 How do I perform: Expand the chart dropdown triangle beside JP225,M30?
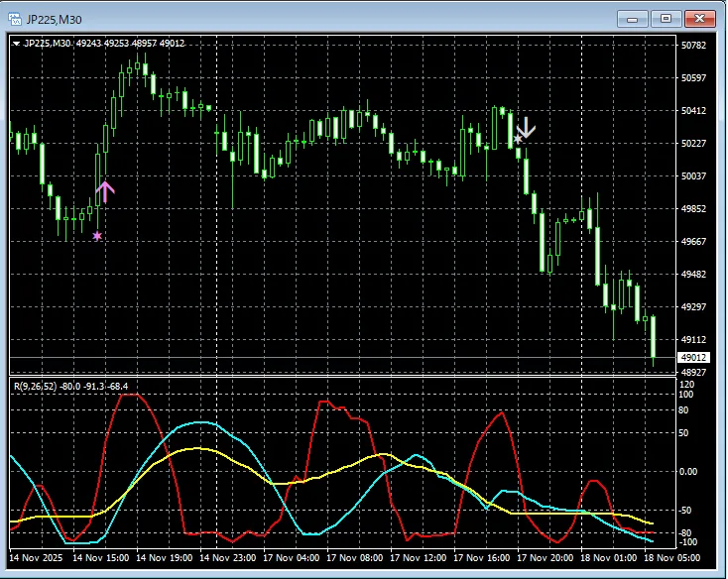(16, 44)
